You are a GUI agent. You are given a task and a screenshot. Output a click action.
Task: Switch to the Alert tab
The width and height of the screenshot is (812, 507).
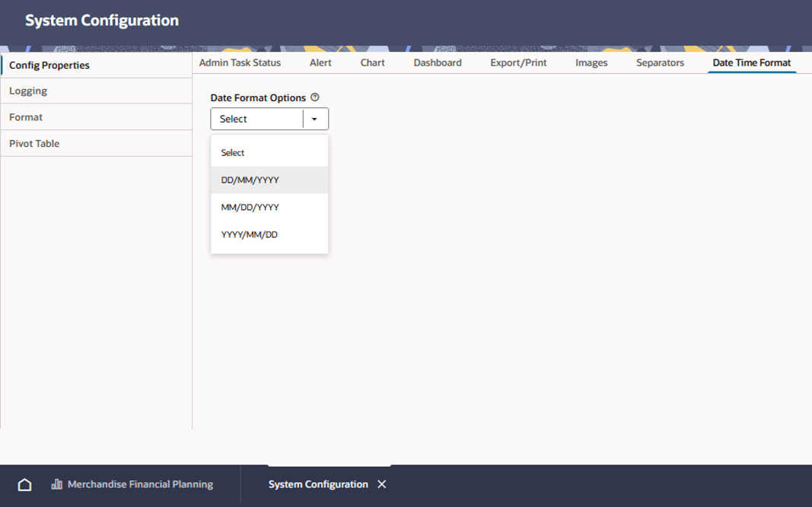(x=320, y=62)
